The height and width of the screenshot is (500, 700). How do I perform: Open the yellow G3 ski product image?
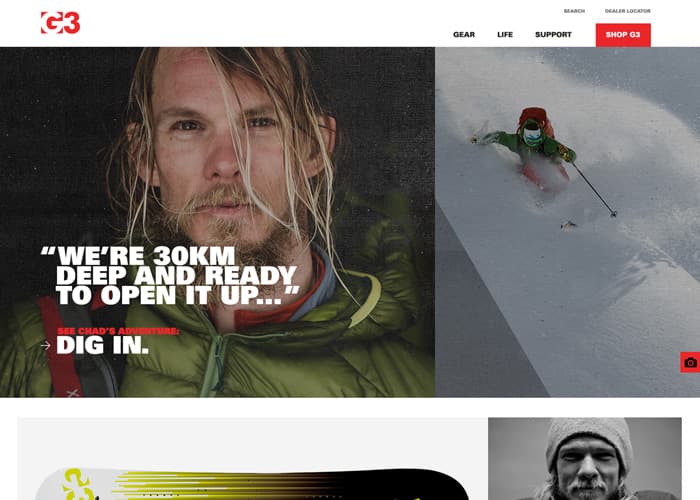pos(252,484)
